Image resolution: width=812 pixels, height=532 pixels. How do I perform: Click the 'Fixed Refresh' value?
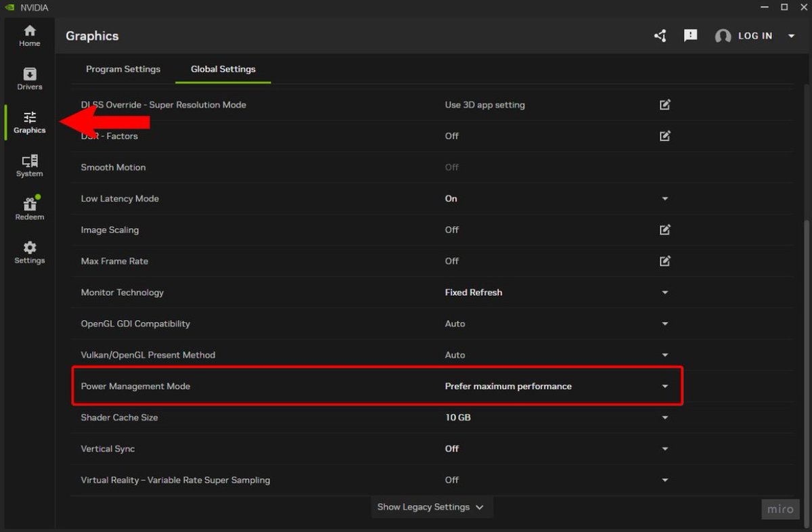pyautogui.click(x=474, y=292)
